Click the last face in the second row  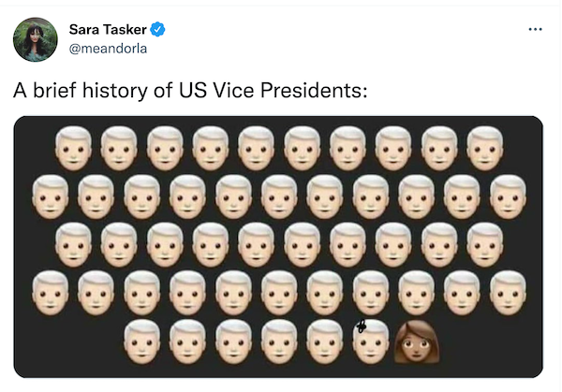[x=509, y=196]
